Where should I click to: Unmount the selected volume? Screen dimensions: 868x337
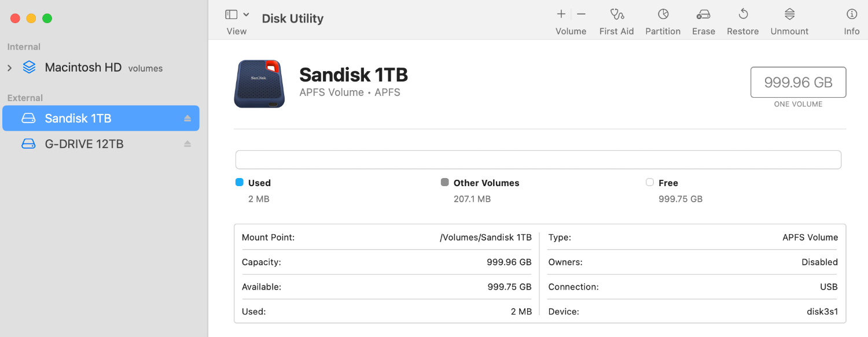(x=790, y=14)
